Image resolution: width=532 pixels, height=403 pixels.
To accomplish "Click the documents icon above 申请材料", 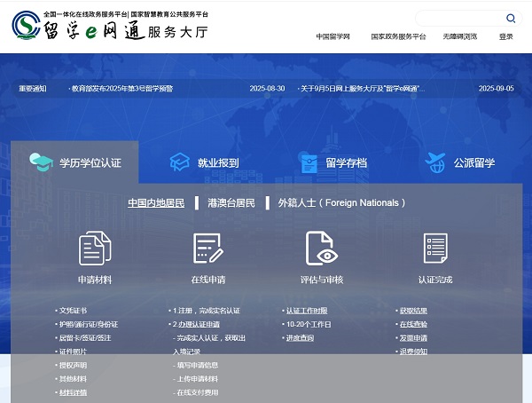I will tap(95, 249).
